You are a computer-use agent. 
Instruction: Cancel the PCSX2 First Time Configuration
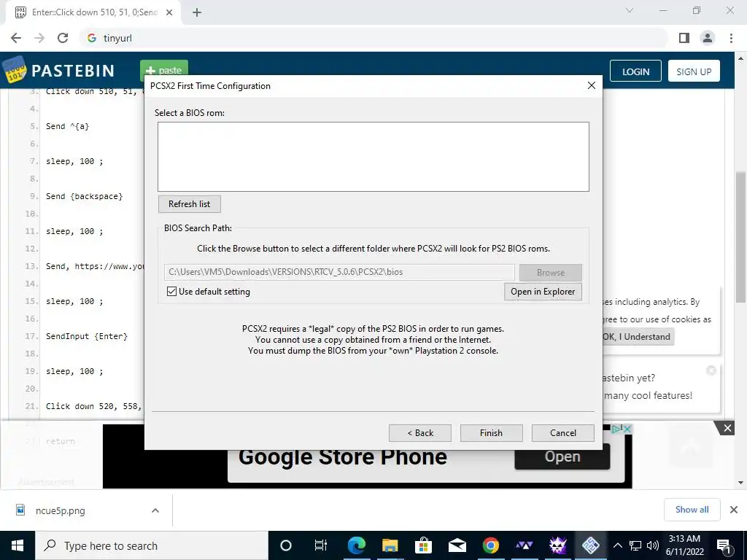coord(562,433)
